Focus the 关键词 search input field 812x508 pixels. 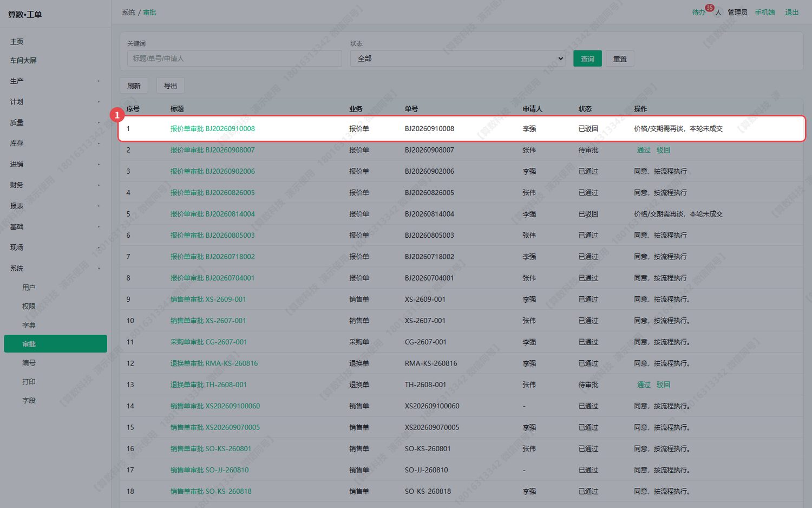coord(234,58)
